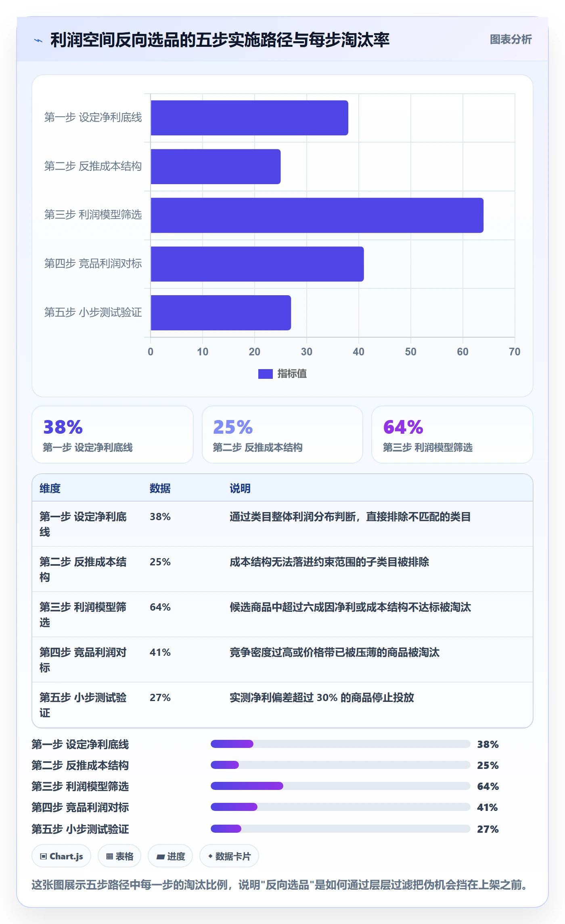Screen dimensions: 565x924
Task: Click the 进度 tag
Action: [x=170, y=856]
